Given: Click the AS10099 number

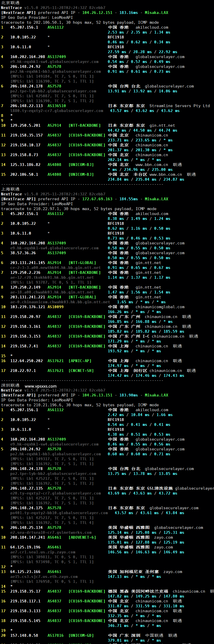Looking at the screenshot, I should click(55, 307).
